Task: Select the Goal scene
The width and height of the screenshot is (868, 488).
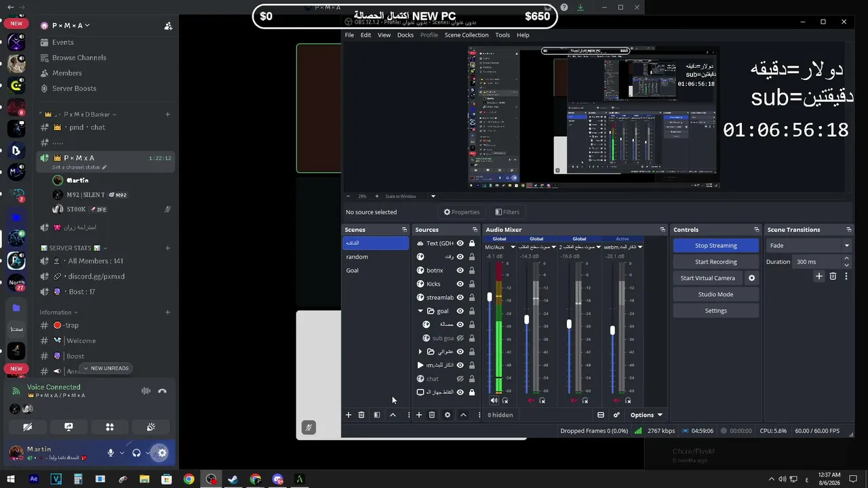Action: point(376,270)
